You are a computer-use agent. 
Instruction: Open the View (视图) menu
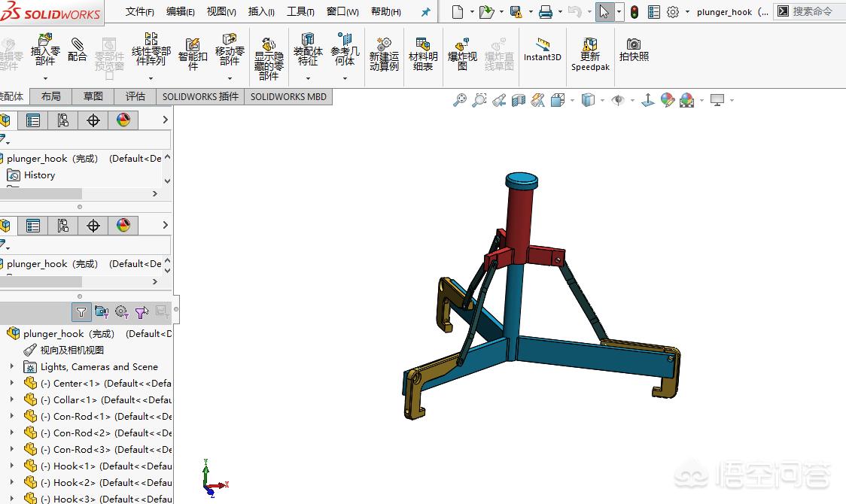221,12
